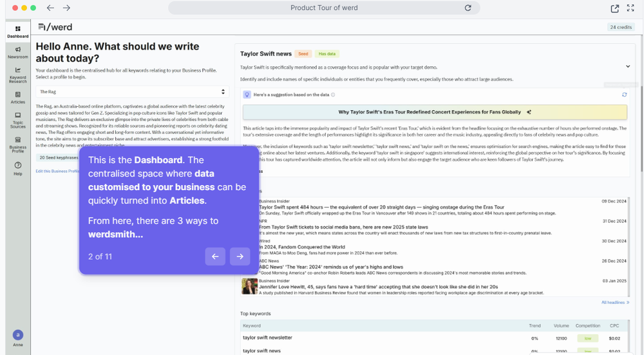Screen dimensions: 644x355
Task: Go back in browser history
Action: pos(50,8)
